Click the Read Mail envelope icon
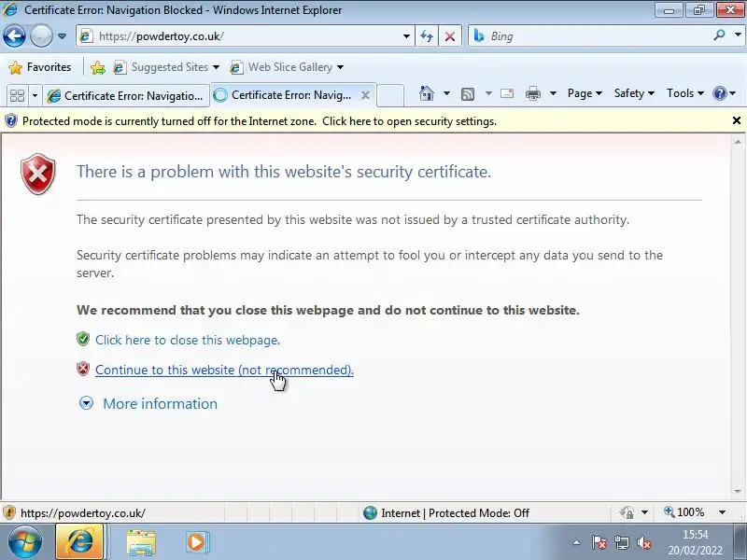Image resolution: width=747 pixels, height=560 pixels. tap(507, 93)
